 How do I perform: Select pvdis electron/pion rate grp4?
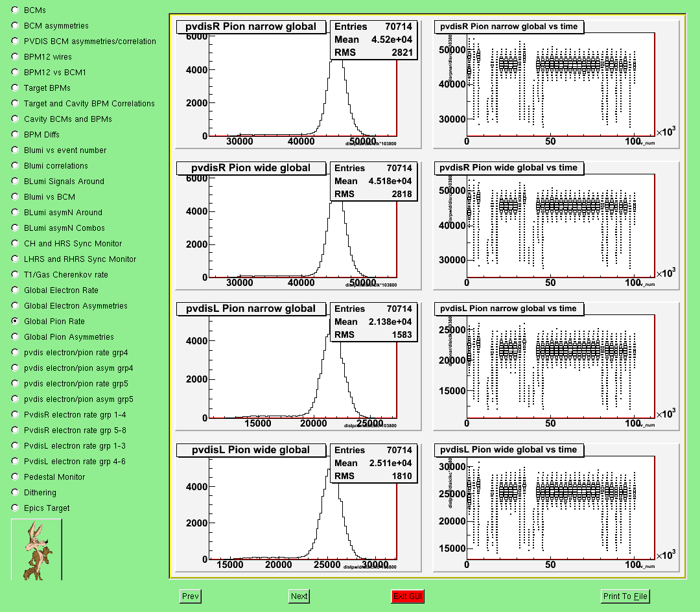click(15, 352)
